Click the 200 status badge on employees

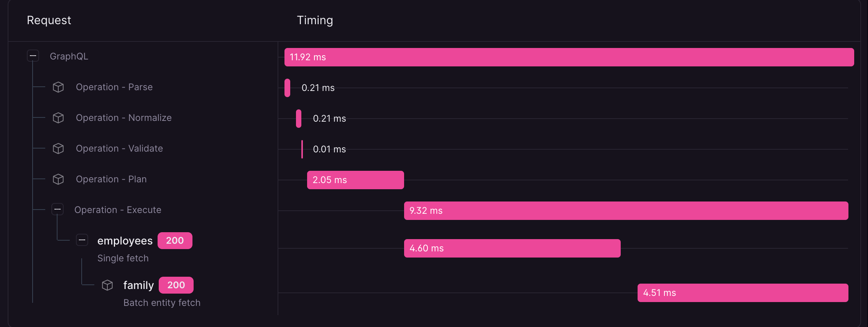click(x=175, y=241)
